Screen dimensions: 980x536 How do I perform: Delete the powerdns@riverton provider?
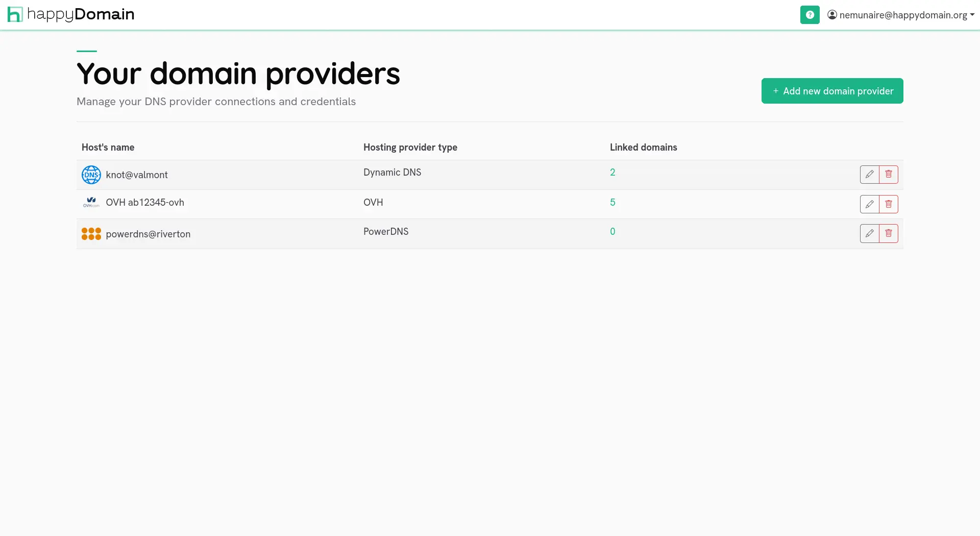click(x=889, y=233)
